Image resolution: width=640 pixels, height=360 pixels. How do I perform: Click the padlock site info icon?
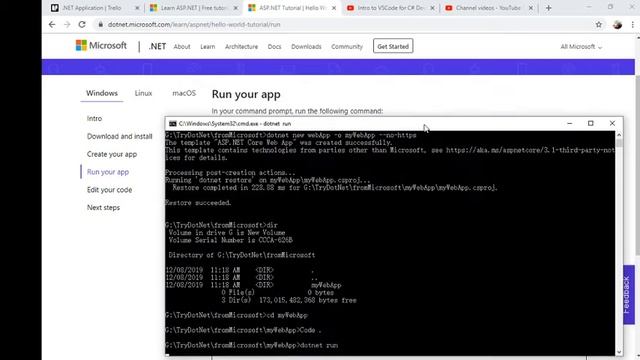(x=100, y=24)
